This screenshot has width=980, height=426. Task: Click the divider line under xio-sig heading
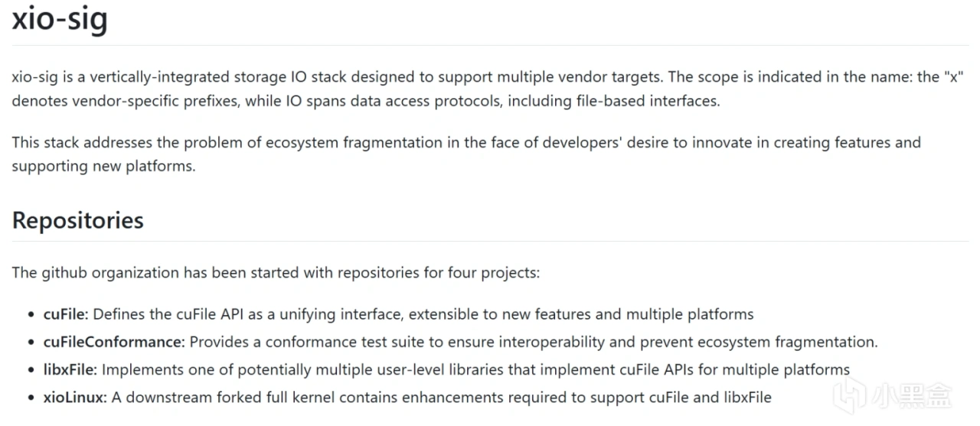(x=490, y=46)
